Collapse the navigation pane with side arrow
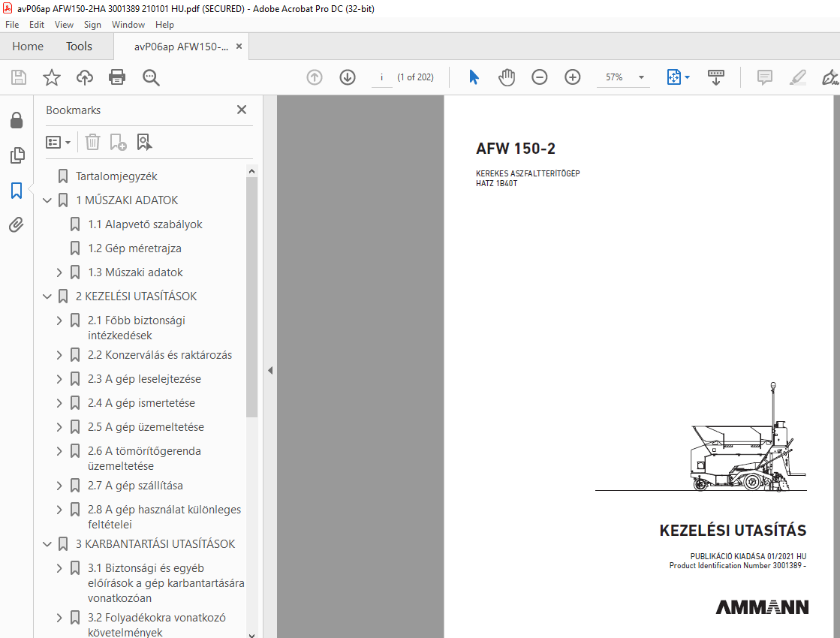Image resolution: width=840 pixels, height=638 pixels. 270,370
